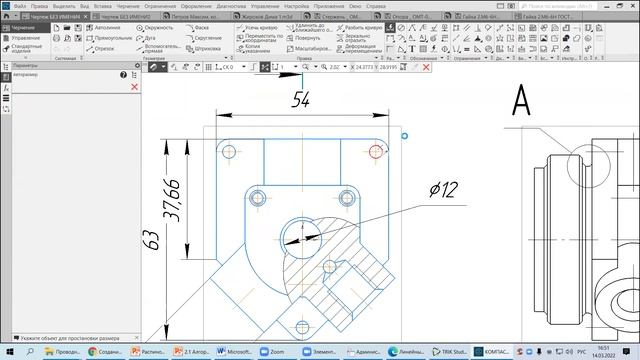This screenshot has height=360, width=640.
Task: Toggle the Параметры panel pin
Action: click(137, 65)
